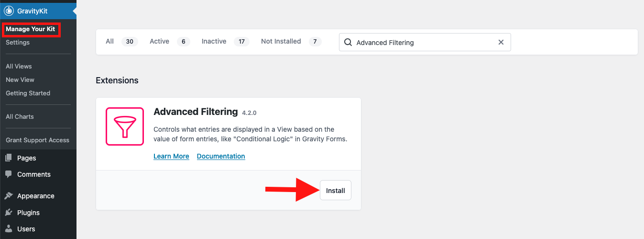The height and width of the screenshot is (239, 644).
Task: Open the Appearance paintbrush icon
Action: 9,196
